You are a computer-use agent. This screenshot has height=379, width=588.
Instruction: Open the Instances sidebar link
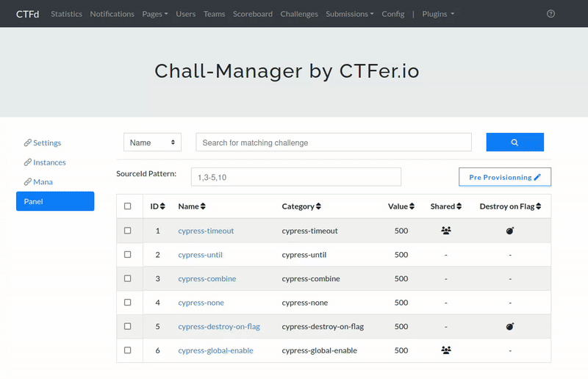click(49, 162)
